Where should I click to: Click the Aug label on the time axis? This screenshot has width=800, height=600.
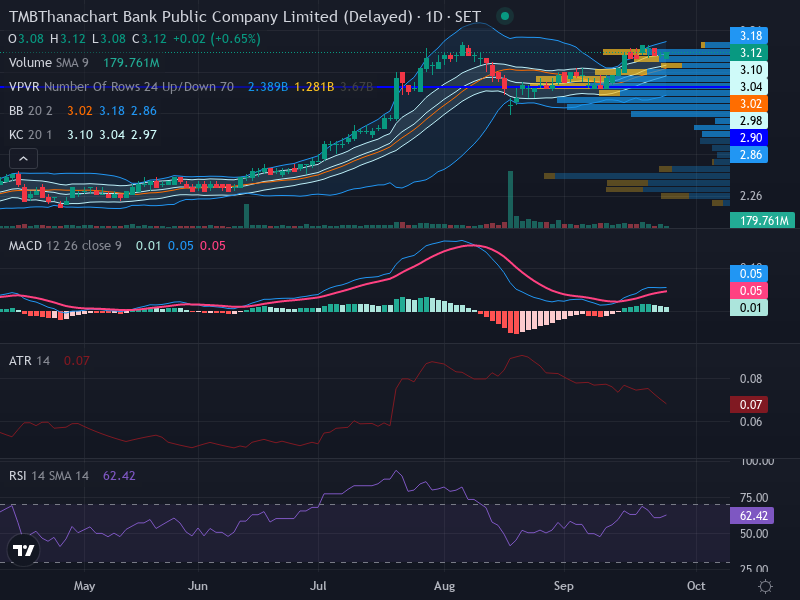444,586
